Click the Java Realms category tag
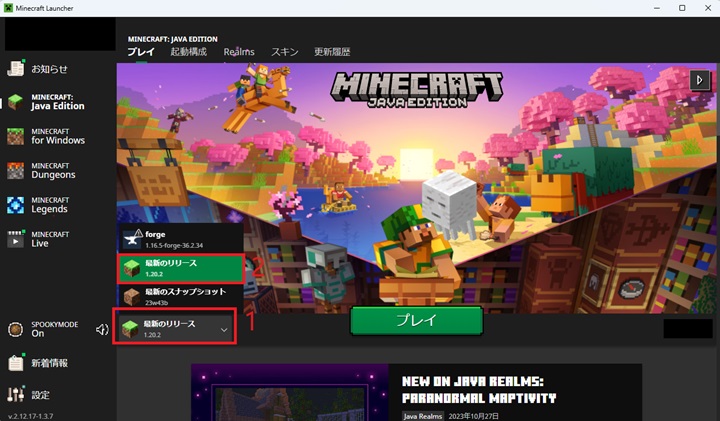This screenshot has height=421, width=720. coord(423,416)
